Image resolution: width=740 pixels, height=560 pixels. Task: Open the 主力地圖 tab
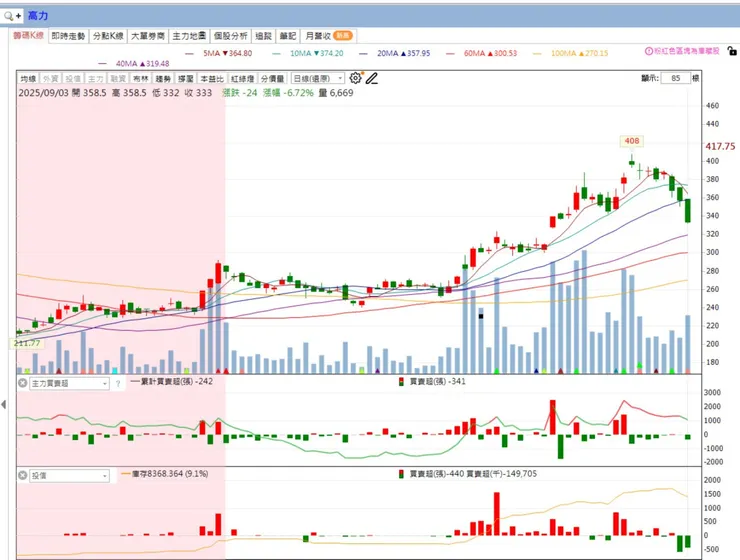pyautogui.click(x=189, y=36)
